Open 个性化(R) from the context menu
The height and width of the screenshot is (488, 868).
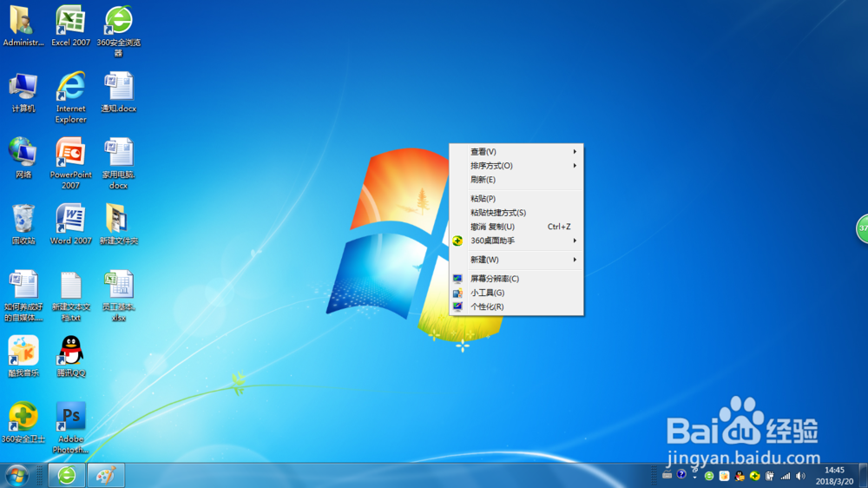click(516, 307)
